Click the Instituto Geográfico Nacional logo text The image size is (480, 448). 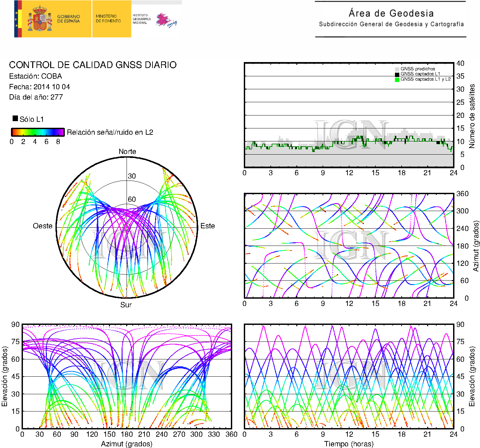click(x=141, y=19)
